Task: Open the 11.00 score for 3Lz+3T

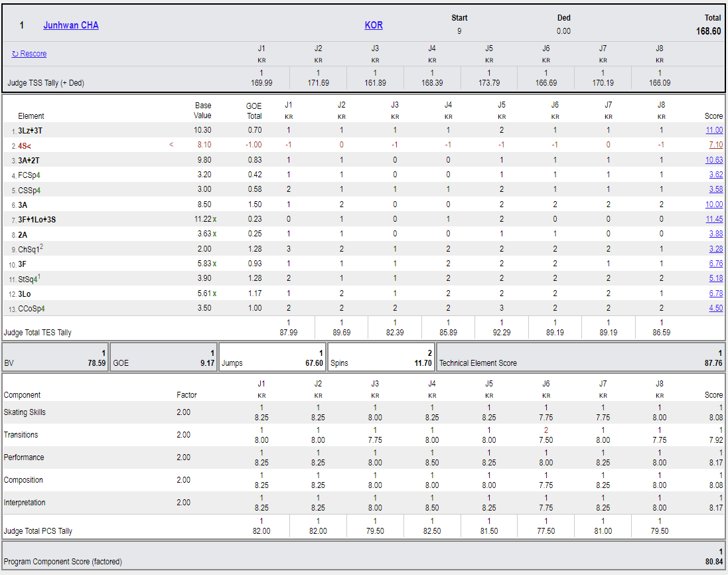Action: [714, 130]
